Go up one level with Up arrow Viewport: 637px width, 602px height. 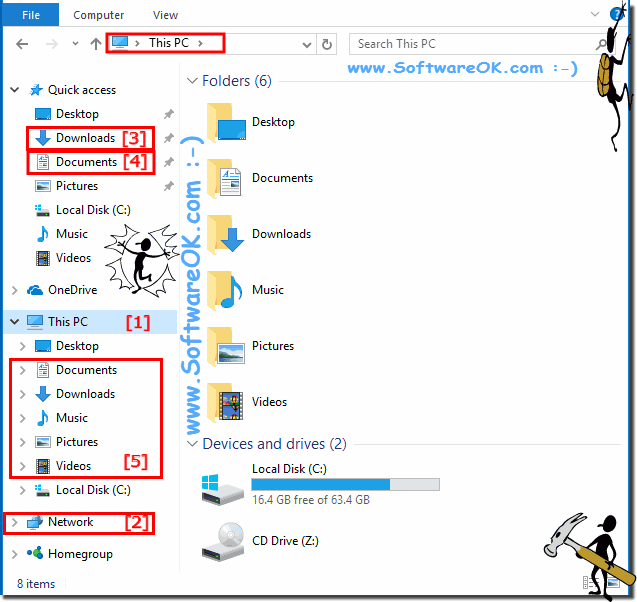(95, 43)
